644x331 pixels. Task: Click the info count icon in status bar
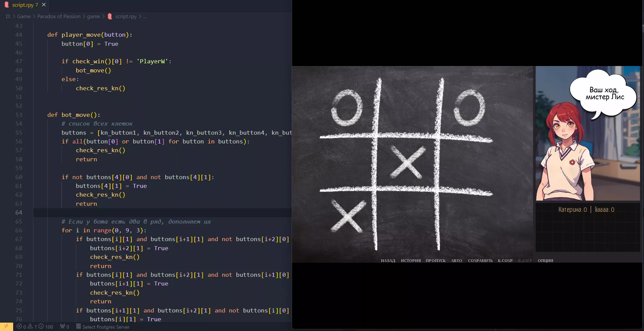click(x=41, y=327)
